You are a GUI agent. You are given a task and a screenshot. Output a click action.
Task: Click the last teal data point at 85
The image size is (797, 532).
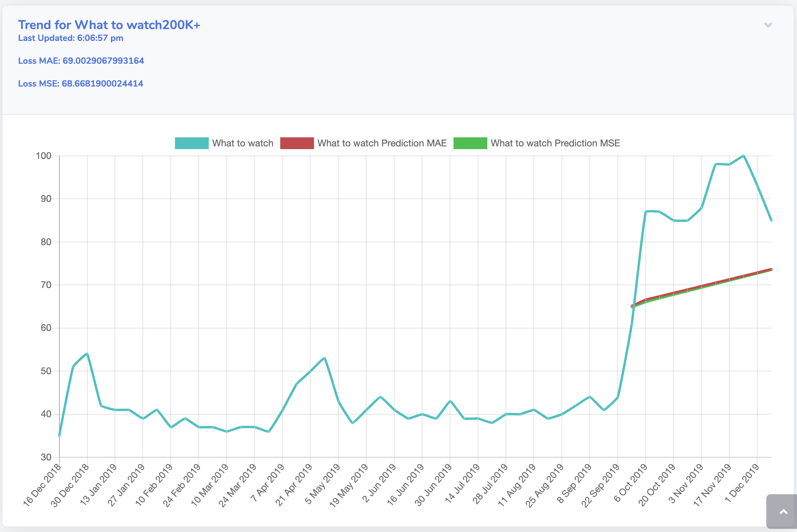(771, 220)
